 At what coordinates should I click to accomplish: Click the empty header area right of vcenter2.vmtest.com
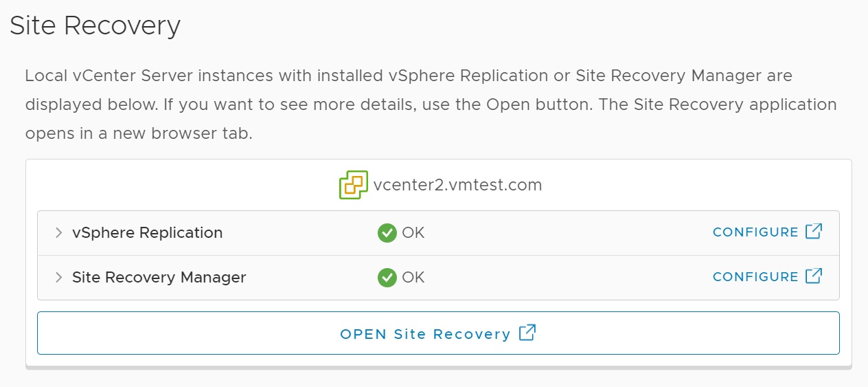click(x=687, y=185)
